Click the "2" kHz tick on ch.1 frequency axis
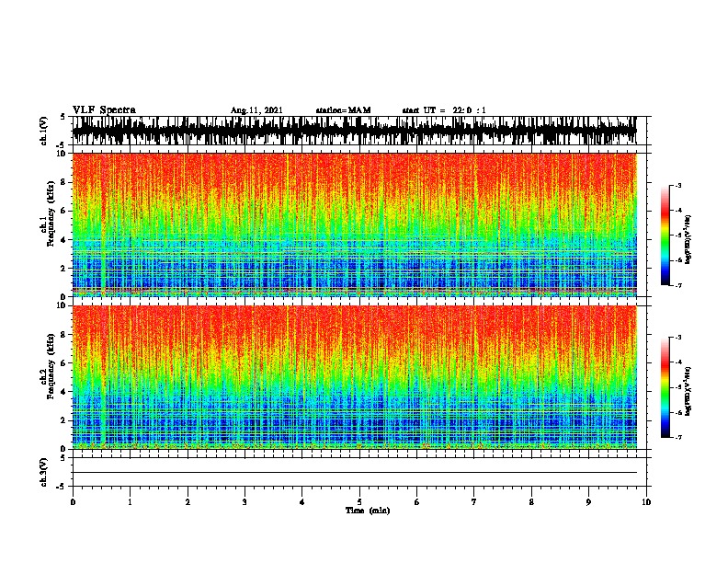Screen dimensions: 728x563 click(64, 268)
